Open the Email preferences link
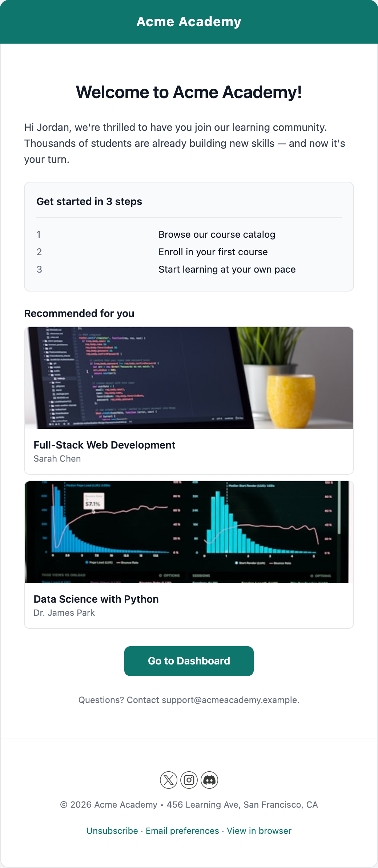Viewport: 378px width, 868px height. (x=182, y=831)
